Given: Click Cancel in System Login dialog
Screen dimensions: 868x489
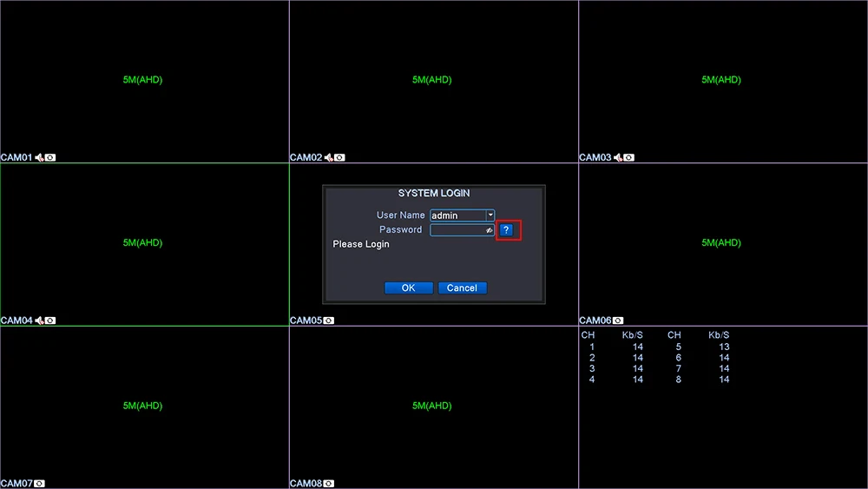Looking at the screenshot, I should [463, 288].
